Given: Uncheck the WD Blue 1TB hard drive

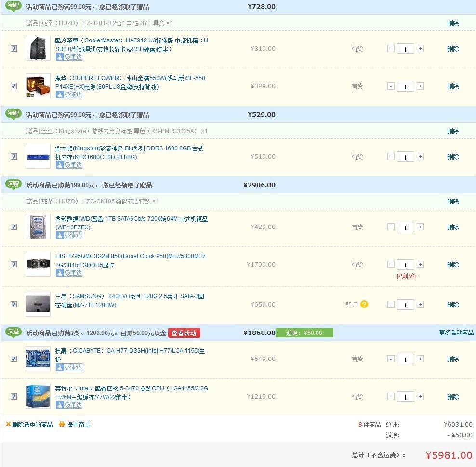Looking at the screenshot, I should 13,227.
